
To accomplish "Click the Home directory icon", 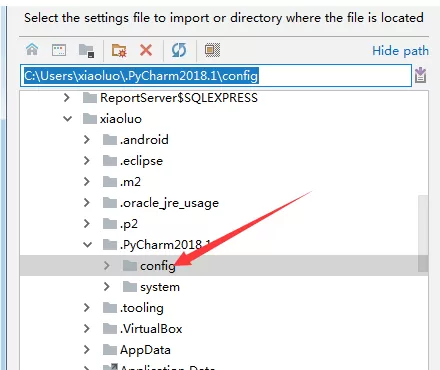I will pyautogui.click(x=32, y=50).
